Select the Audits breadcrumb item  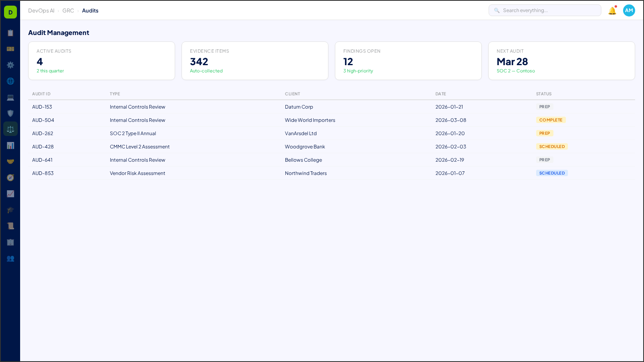click(x=90, y=10)
